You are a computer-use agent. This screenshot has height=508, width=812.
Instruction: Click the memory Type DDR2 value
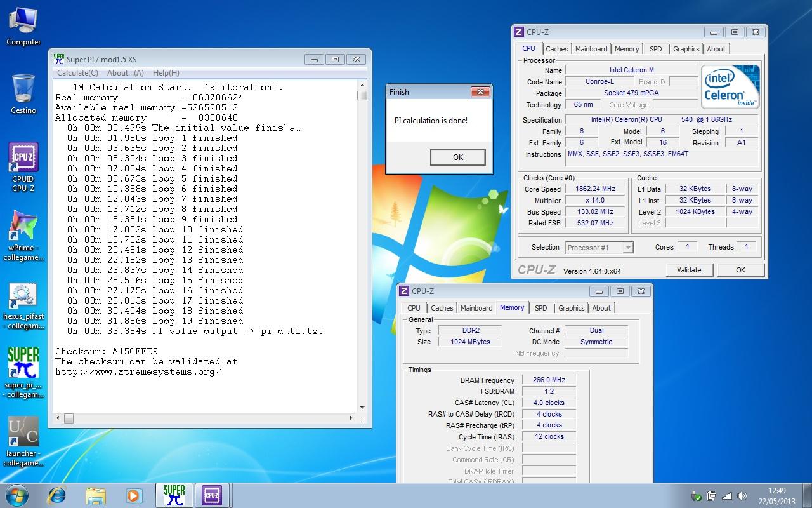(x=470, y=330)
